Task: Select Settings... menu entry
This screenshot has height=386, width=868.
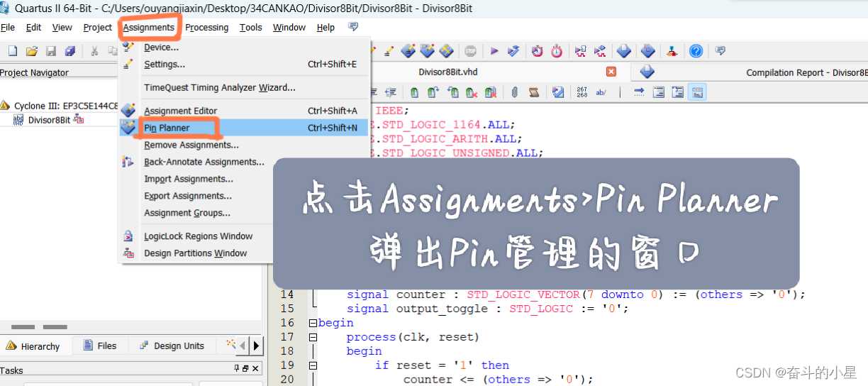Action: point(244,65)
